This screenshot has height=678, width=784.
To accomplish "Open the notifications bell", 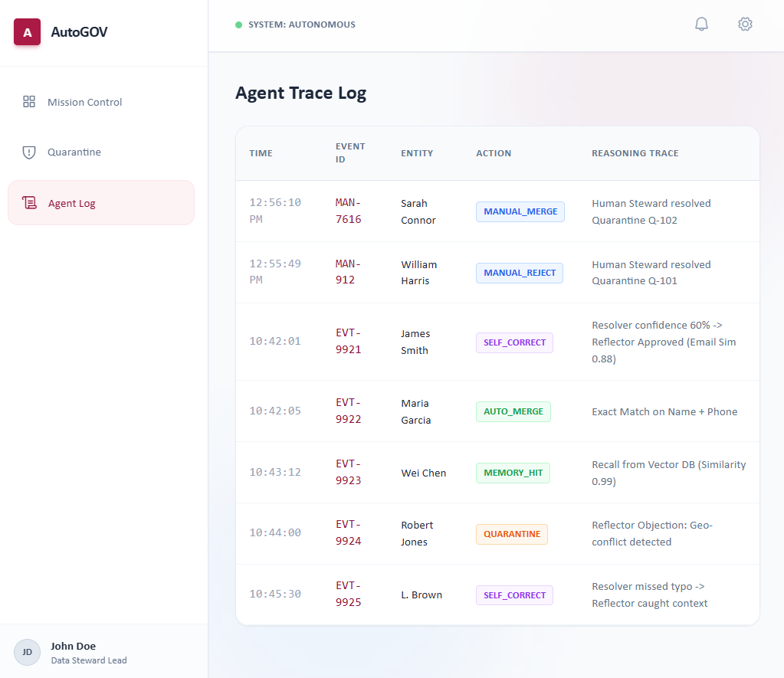I will (x=701, y=25).
